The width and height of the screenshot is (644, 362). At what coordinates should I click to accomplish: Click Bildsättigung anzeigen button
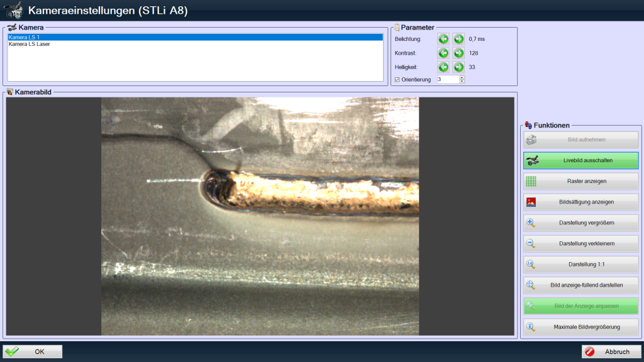point(580,202)
